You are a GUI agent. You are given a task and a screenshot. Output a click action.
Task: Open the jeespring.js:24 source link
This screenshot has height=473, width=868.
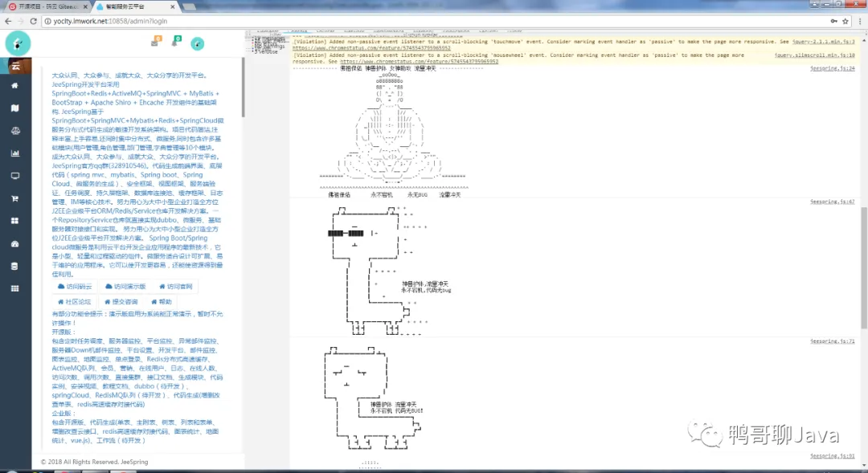pyautogui.click(x=832, y=68)
